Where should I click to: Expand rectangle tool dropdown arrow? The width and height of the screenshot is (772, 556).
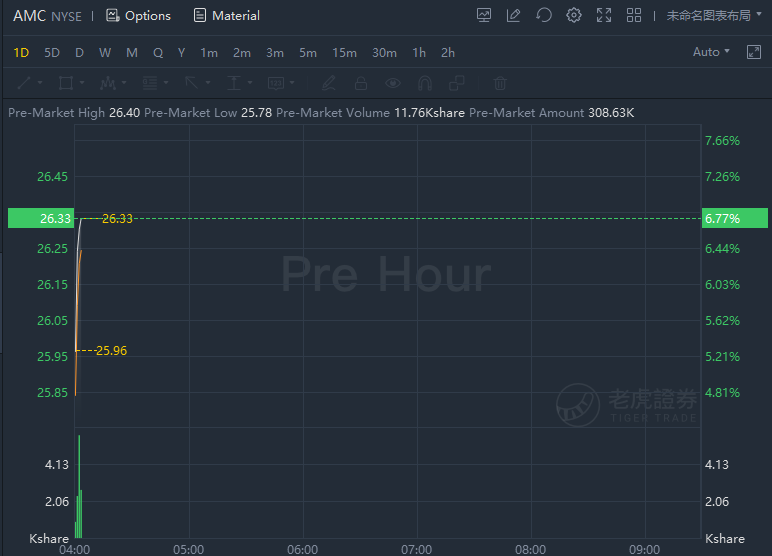[x=82, y=83]
